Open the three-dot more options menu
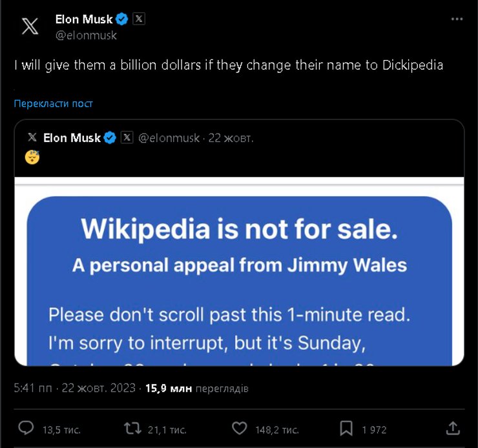Viewport: 478px width, 448px height. click(x=456, y=20)
